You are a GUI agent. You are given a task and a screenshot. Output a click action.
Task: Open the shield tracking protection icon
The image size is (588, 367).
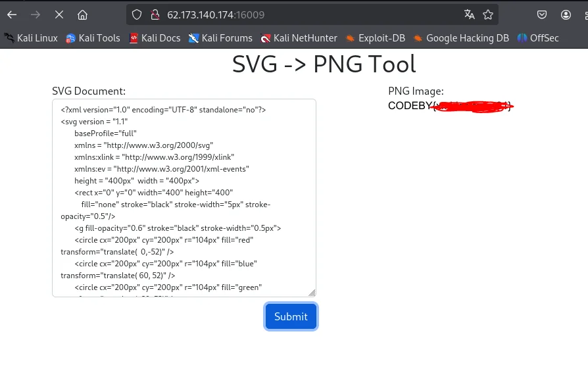pos(137,15)
